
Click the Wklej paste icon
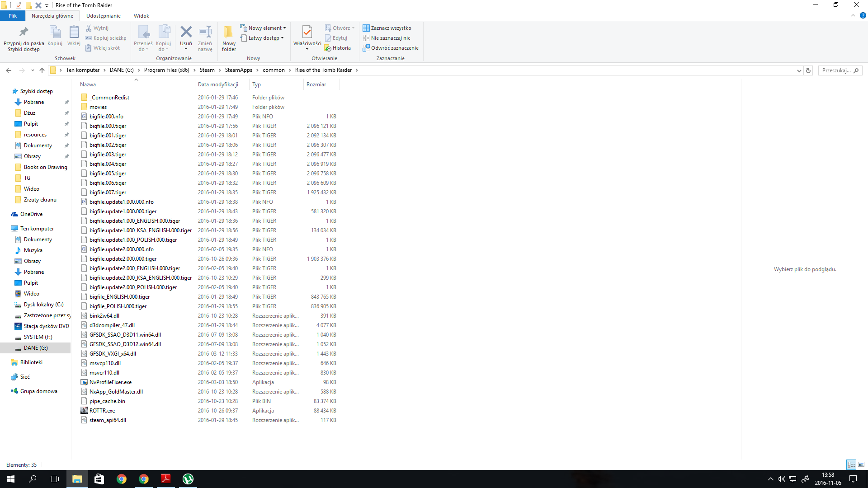74,33
